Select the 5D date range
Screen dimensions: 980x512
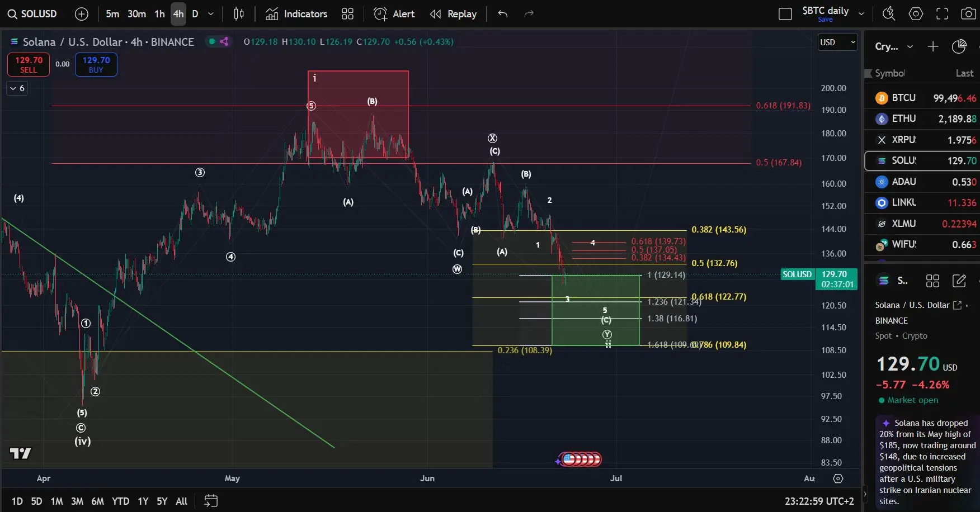(x=36, y=501)
